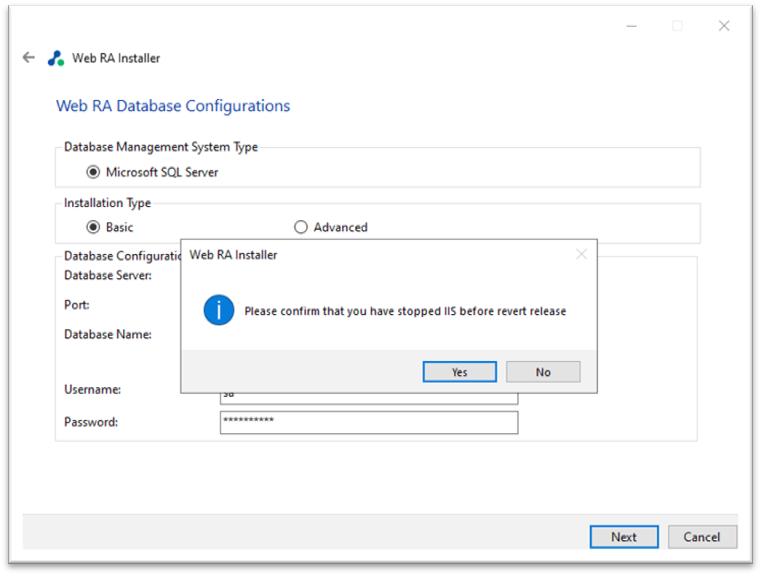762x576 pixels.
Task: Cancel the installer setup
Action: pyautogui.click(x=702, y=537)
